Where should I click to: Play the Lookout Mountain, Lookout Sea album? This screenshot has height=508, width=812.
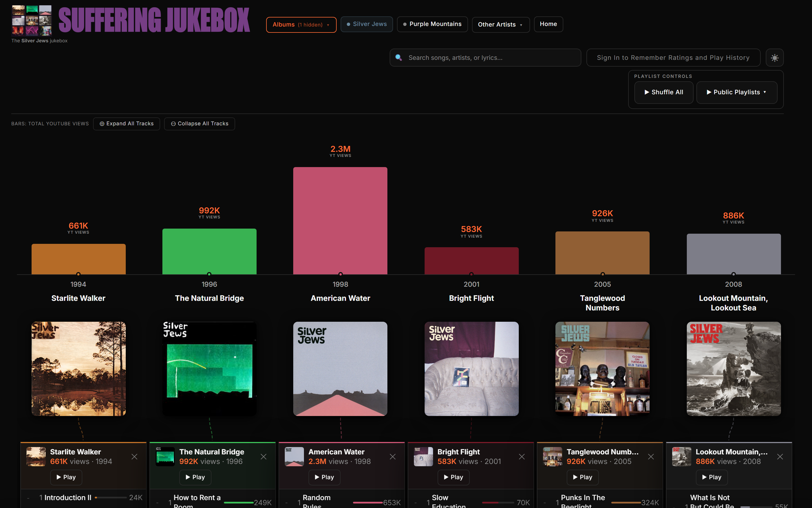(712, 477)
